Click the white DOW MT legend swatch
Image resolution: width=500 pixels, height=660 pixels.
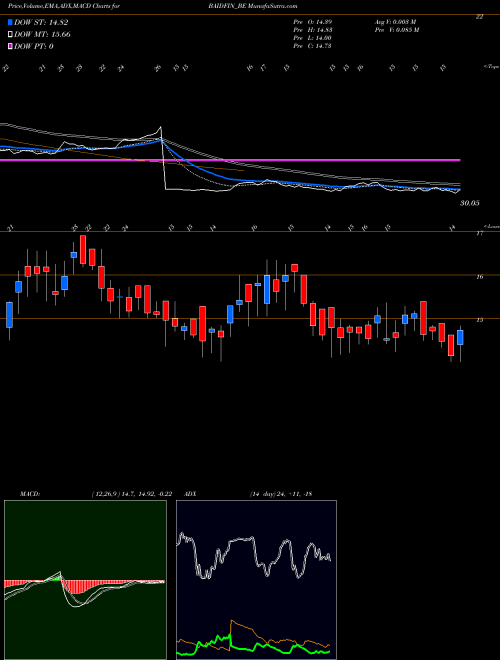(11, 35)
